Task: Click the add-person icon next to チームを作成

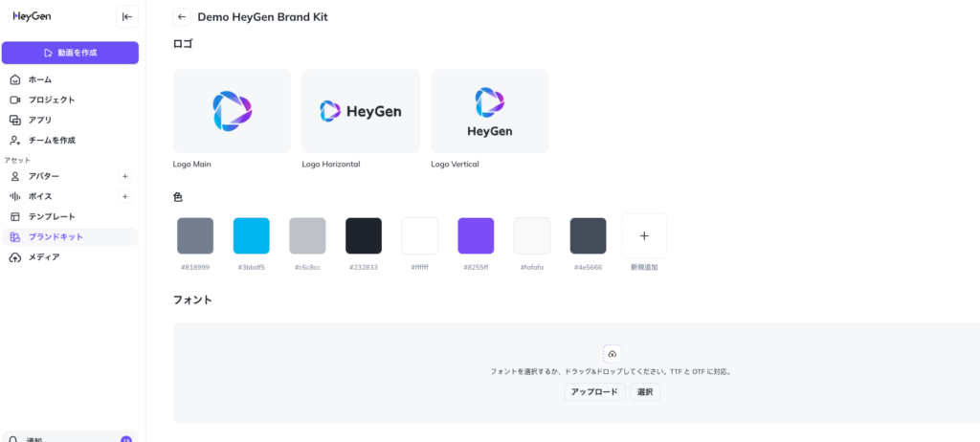Action: click(15, 140)
